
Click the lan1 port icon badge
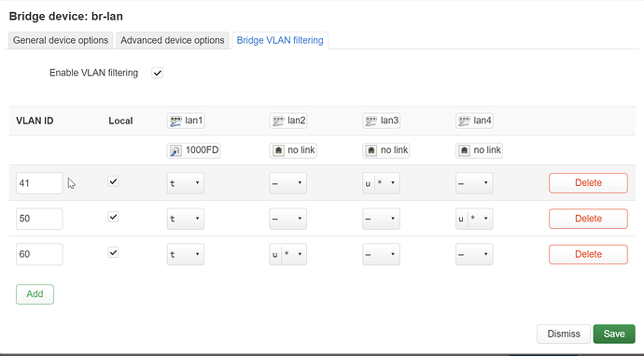pos(186,121)
